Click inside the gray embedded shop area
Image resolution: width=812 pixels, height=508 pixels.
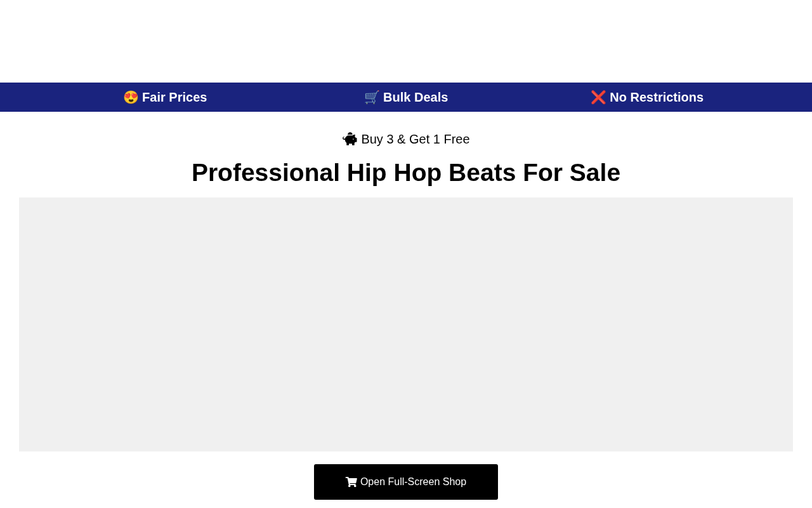(x=406, y=324)
